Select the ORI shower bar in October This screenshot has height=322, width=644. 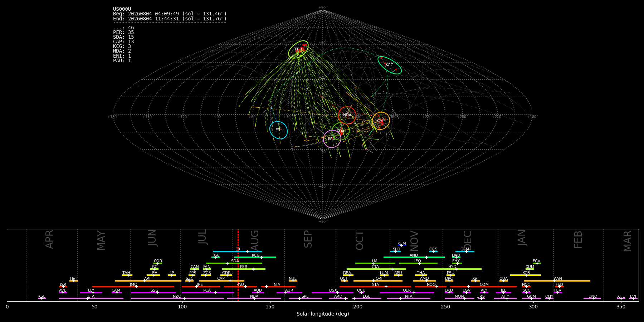[x=378, y=281]
